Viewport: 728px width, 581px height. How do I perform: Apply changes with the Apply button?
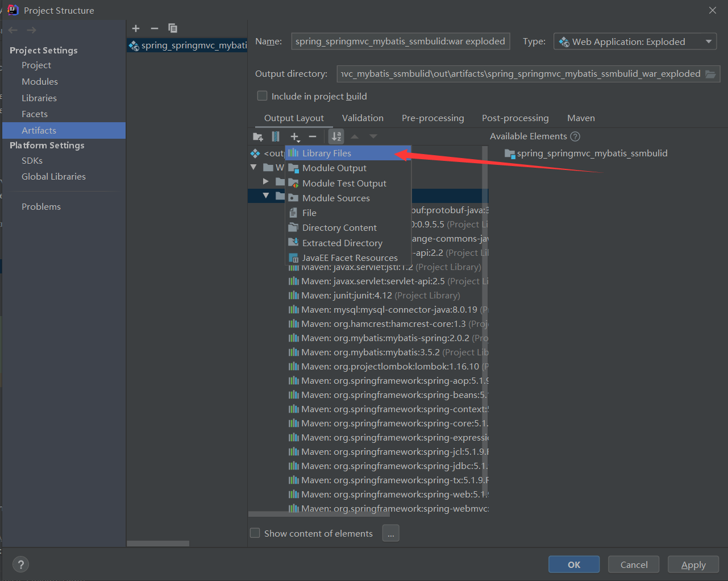coord(693,564)
